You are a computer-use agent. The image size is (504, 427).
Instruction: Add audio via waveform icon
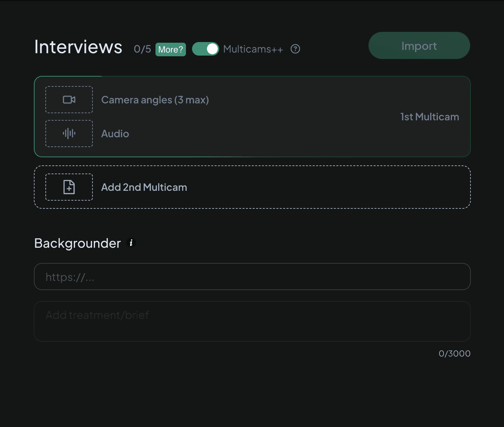coord(69,134)
